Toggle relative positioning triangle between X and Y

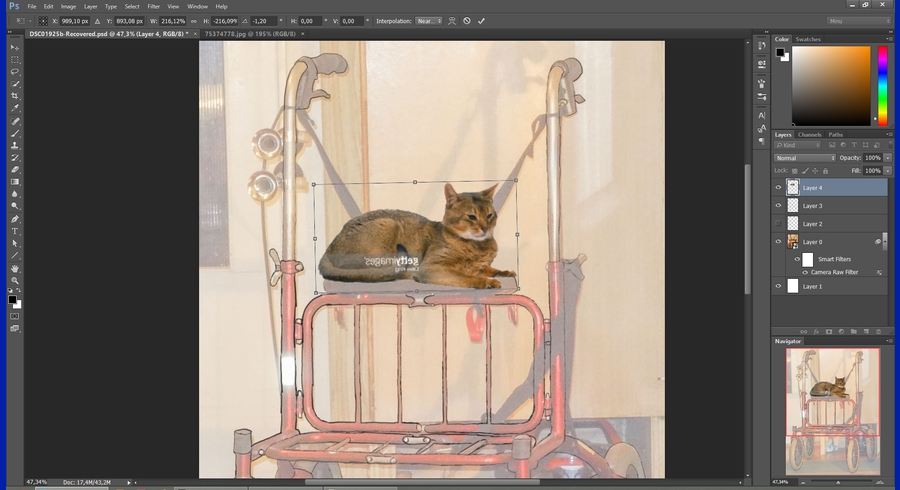pyautogui.click(x=97, y=21)
